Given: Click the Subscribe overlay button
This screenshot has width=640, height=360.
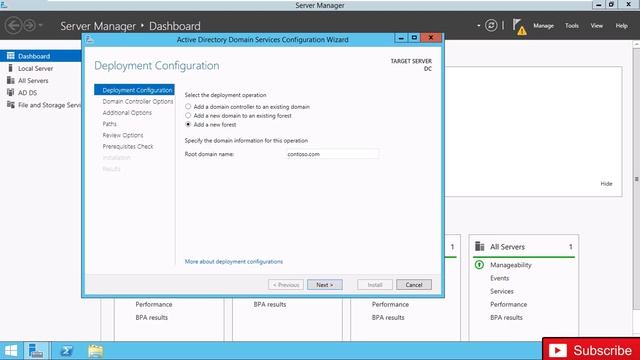Looking at the screenshot, I should [x=591, y=350].
